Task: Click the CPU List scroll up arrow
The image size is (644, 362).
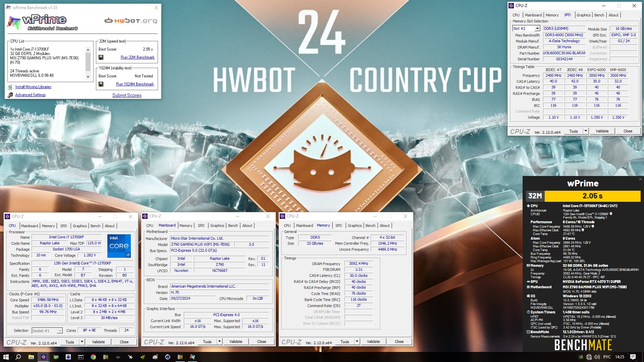Action: (88, 50)
